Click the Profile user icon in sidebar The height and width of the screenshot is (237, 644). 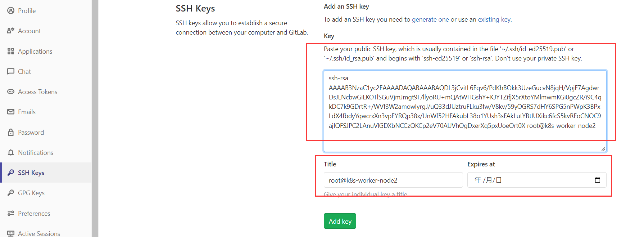click(x=11, y=10)
